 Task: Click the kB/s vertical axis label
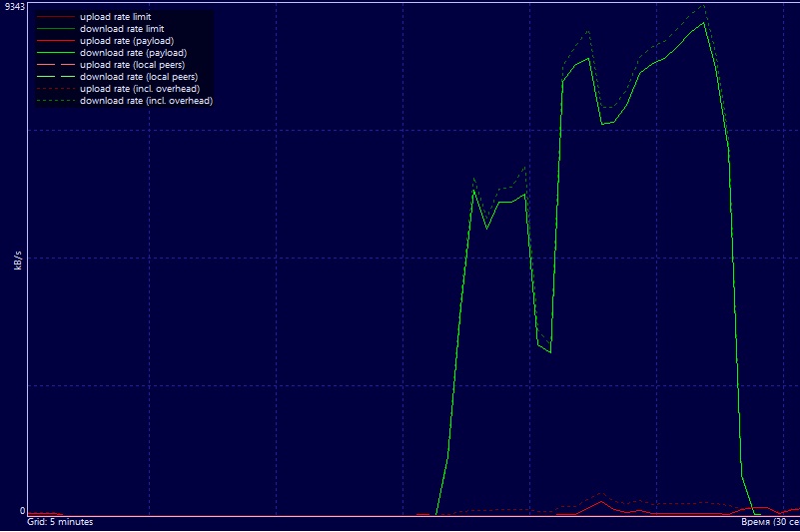[18, 261]
